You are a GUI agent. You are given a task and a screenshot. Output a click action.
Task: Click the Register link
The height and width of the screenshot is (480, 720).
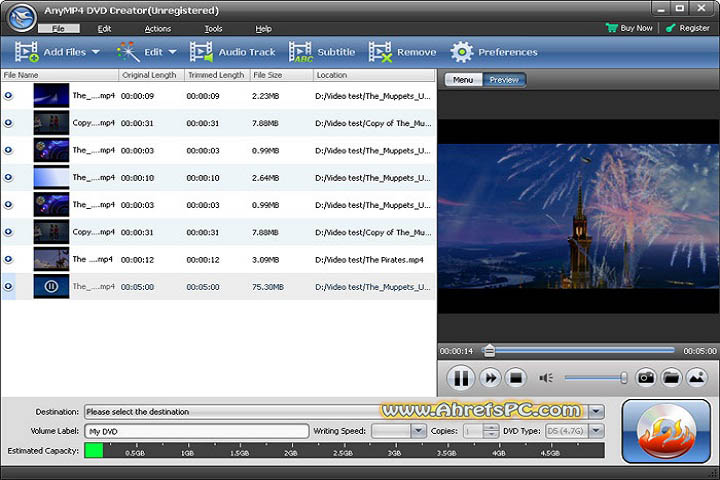coord(694,28)
